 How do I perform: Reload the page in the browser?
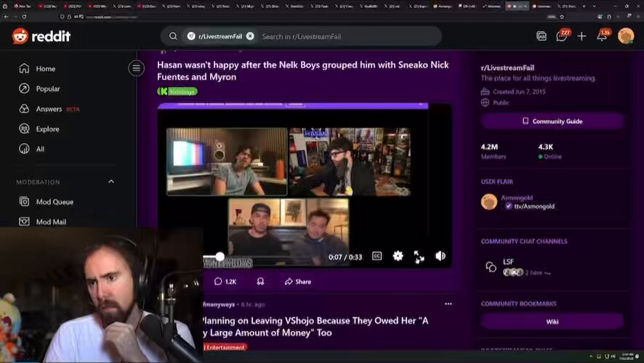coord(24,17)
